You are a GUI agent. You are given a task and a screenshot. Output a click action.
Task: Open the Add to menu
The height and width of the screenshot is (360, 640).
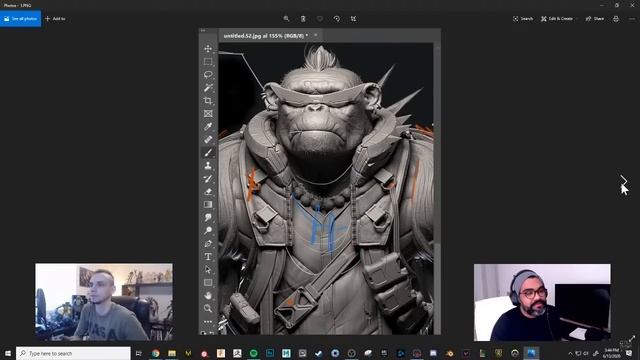pyautogui.click(x=55, y=19)
